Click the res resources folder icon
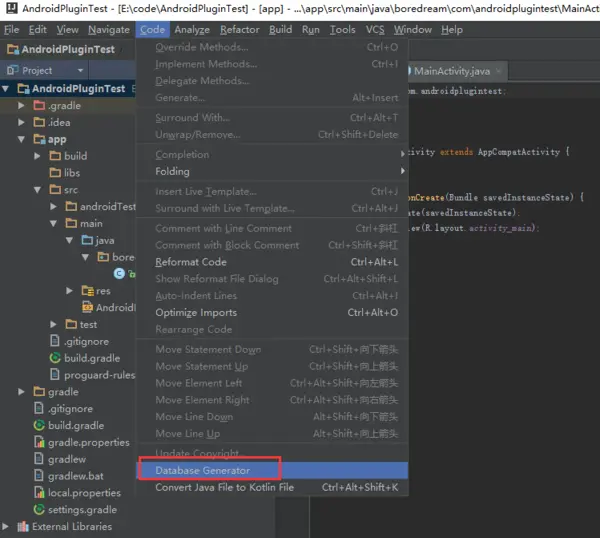 88,291
